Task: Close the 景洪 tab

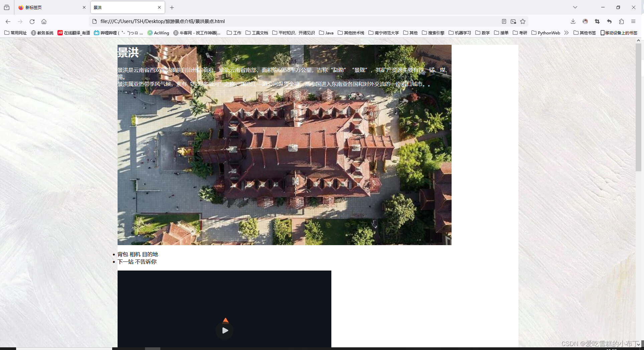Action: pyautogui.click(x=159, y=7)
